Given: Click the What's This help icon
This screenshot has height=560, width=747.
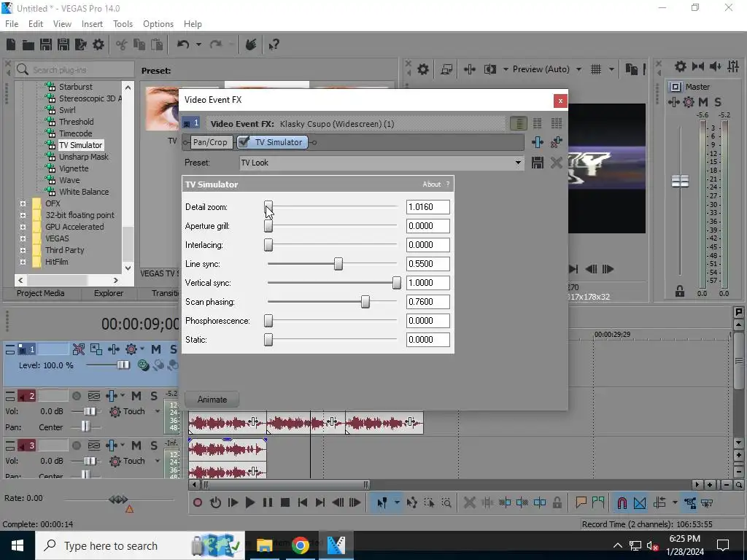Looking at the screenshot, I should tap(274, 44).
